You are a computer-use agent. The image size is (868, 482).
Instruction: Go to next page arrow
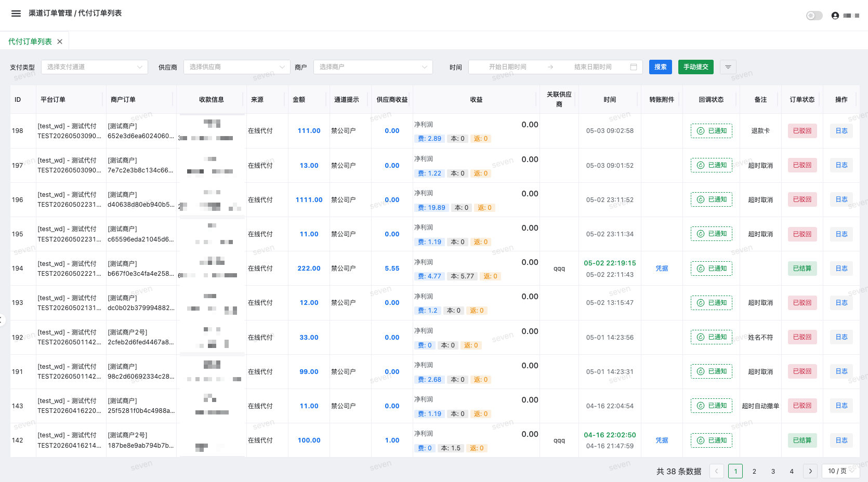point(810,471)
